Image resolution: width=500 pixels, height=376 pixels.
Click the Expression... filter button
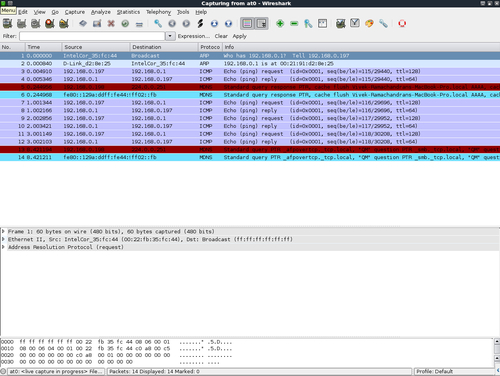click(194, 36)
